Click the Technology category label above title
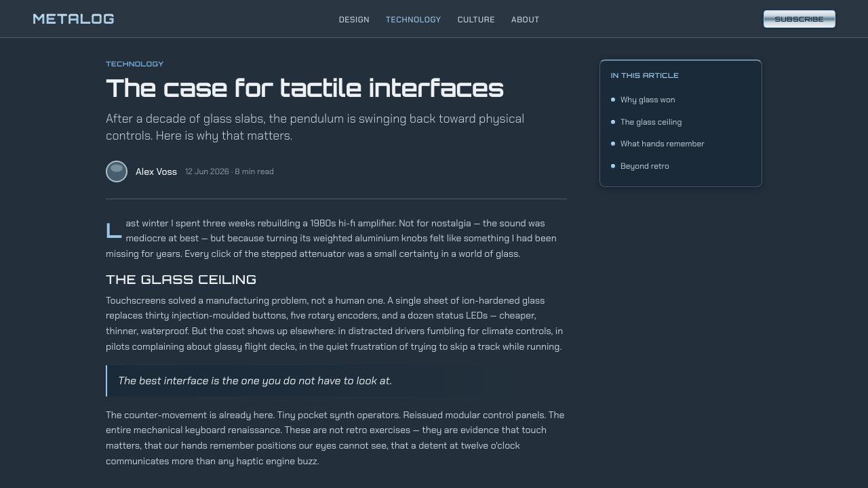Screen dimensions: 868x488 coord(135,64)
